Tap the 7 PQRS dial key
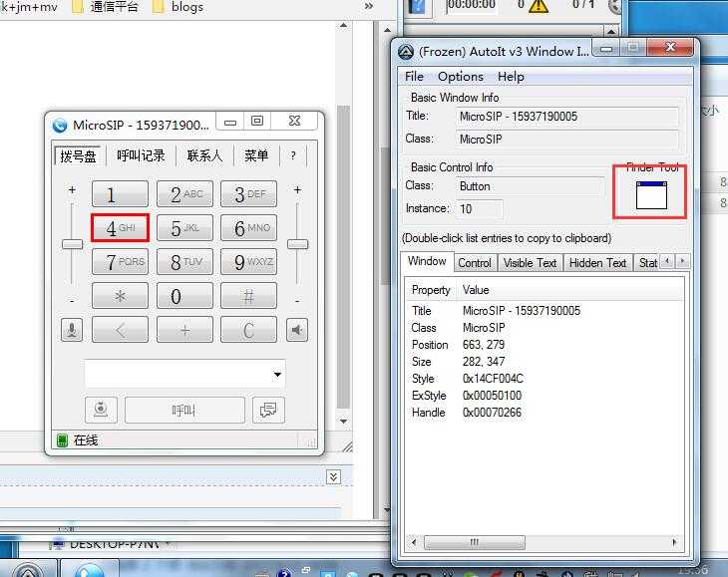The height and width of the screenshot is (577, 728). click(121, 262)
